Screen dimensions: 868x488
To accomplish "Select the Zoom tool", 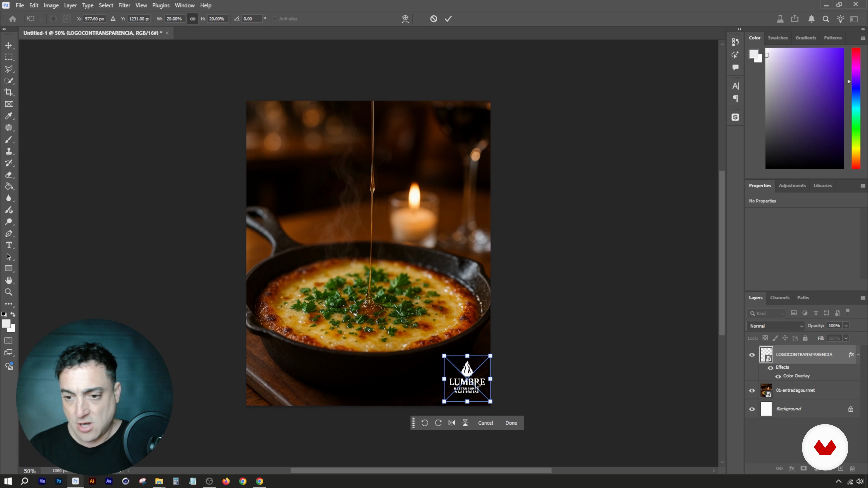I will 9,292.
